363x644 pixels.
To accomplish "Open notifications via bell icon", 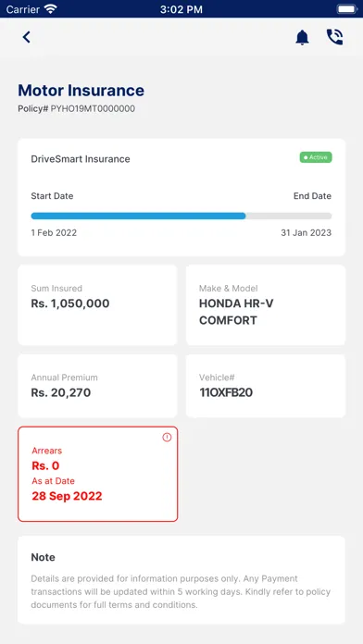I will pos(302,37).
